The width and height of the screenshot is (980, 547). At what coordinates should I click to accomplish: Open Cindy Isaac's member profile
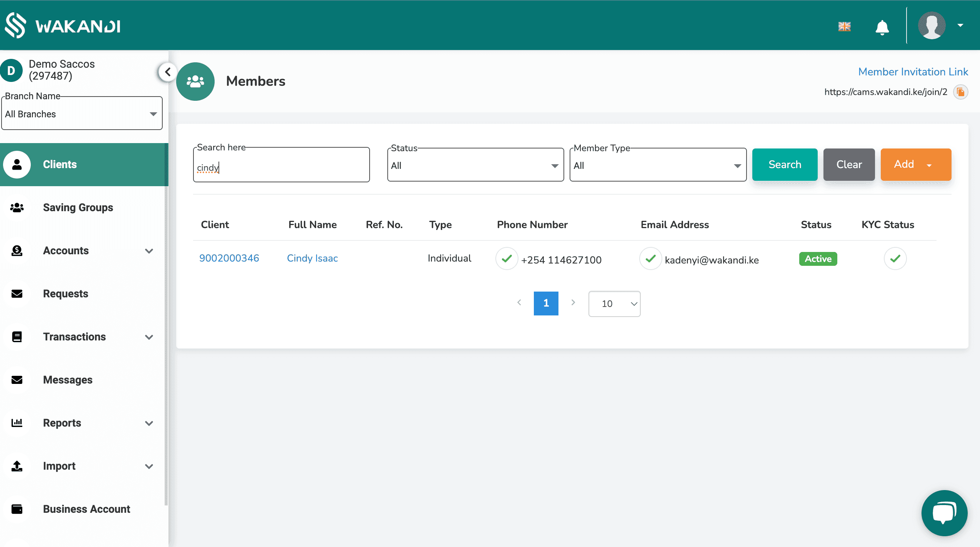312,258
